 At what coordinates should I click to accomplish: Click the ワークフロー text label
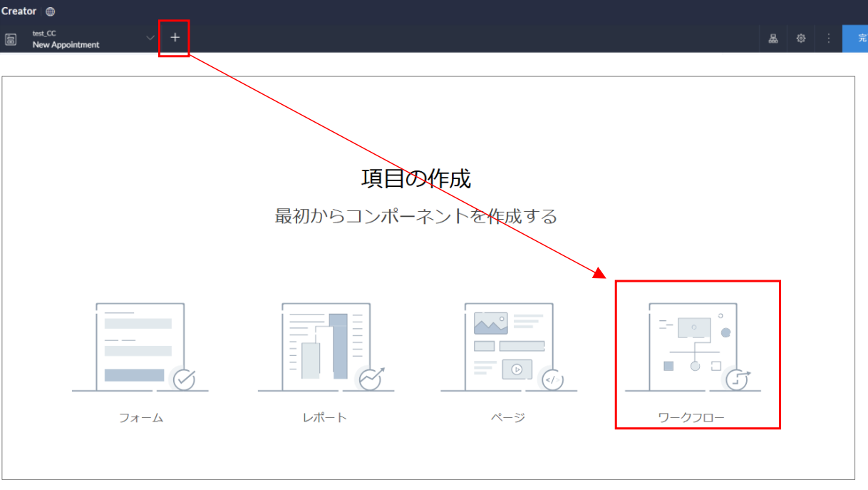click(x=692, y=418)
